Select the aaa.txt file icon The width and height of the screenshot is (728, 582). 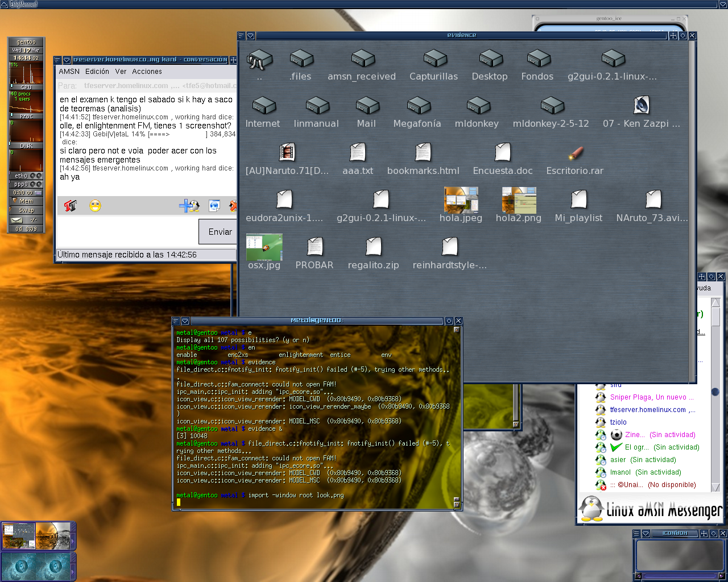pos(358,152)
